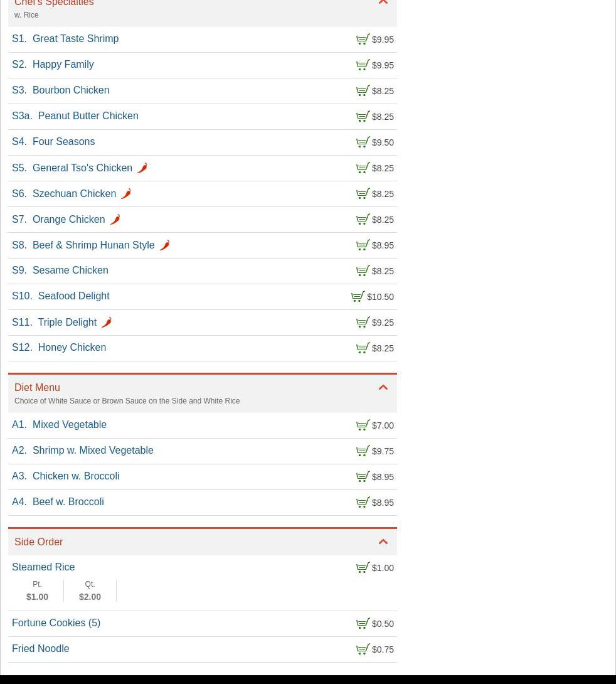Click cart icon for Fortune Cookies (5)
Image resolution: width=616 pixels, height=684 pixels.
(363, 624)
